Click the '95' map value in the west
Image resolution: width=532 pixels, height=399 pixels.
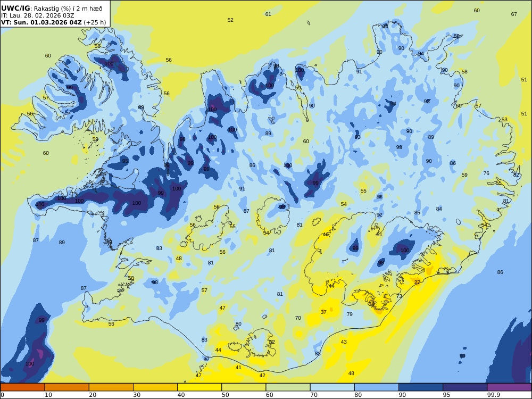[x=125, y=161]
